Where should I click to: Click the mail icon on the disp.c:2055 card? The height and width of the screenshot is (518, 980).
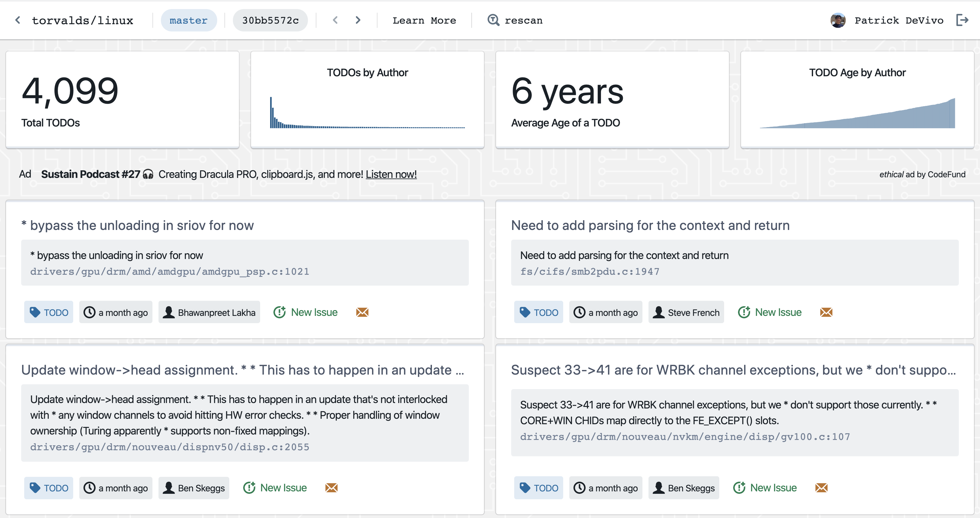(331, 488)
